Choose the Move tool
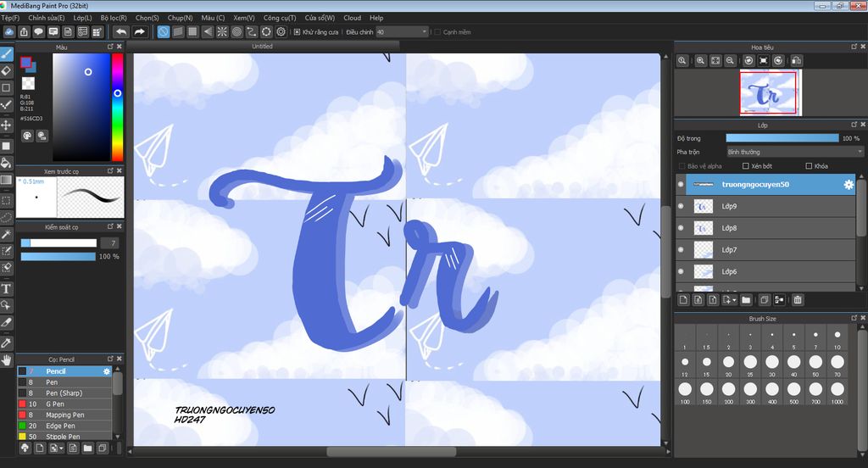 tap(6, 125)
